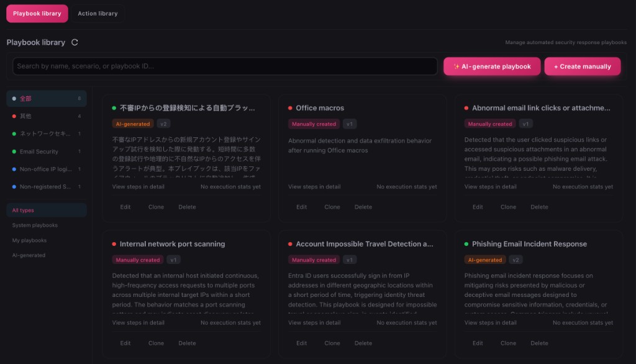Image resolution: width=636 pixels, height=364 pixels.
Task: Open Phishing Email Incident Response title
Action: click(x=529, y=244)
